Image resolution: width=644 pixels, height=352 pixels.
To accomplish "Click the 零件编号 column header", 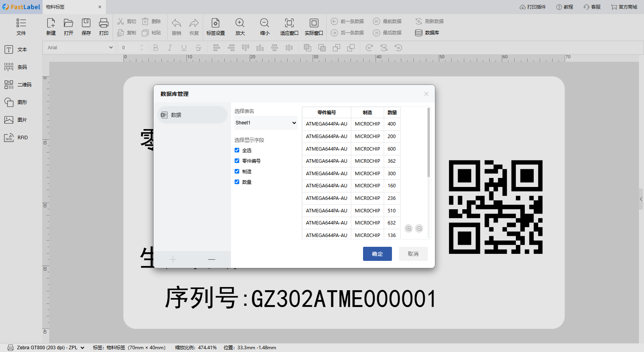I will coord(327,113).
